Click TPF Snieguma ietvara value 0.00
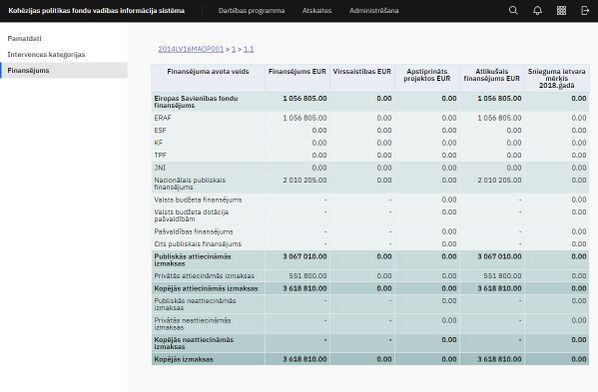Image resolution: width=598 pixels, height=392 pixels. [579, 155]
